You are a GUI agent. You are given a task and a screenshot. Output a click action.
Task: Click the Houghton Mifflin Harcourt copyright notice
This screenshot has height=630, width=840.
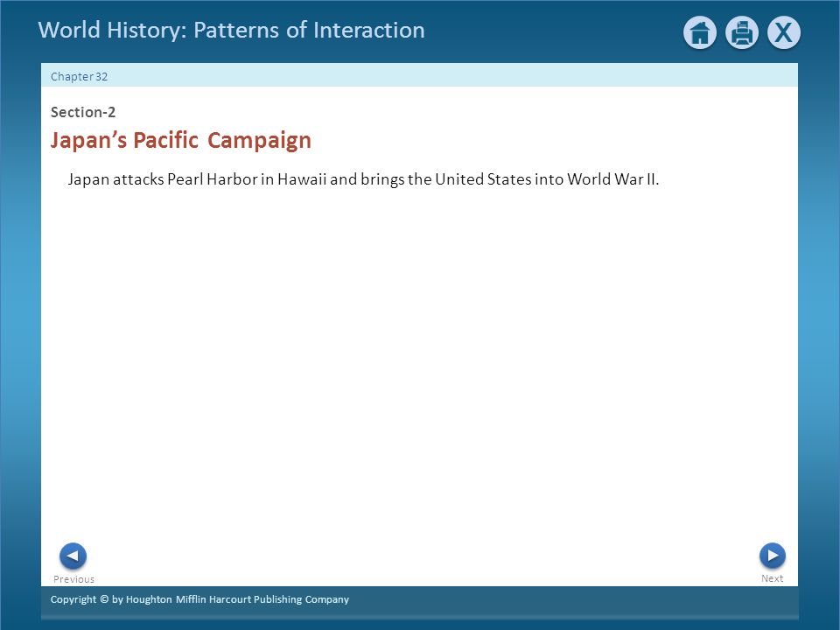[199, 599]
